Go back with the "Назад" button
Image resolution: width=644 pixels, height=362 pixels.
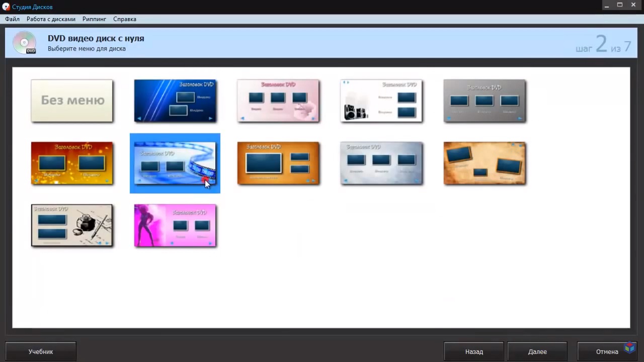pyautogui.click(x=474, y=352)
